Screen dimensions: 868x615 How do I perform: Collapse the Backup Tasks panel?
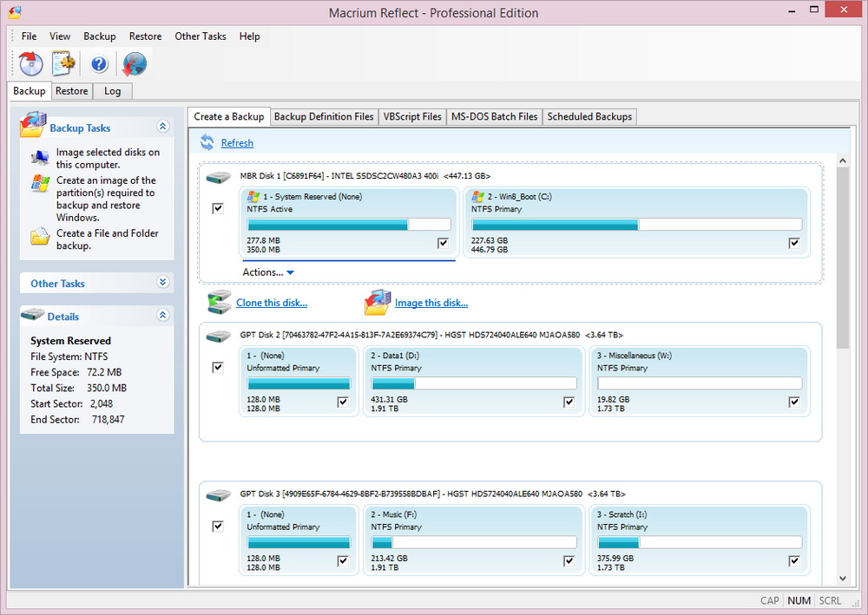(163, 127)
